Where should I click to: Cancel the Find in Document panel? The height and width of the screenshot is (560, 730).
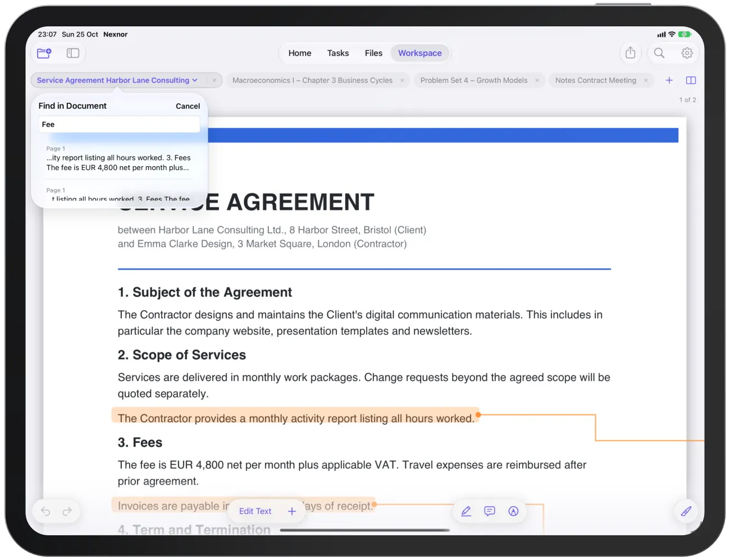[188, 106]
